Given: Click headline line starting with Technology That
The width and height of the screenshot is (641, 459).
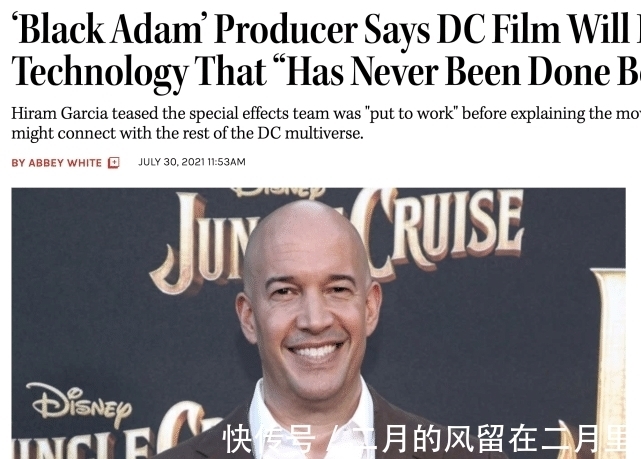Looking at the screenshot, I should [326, 72].
